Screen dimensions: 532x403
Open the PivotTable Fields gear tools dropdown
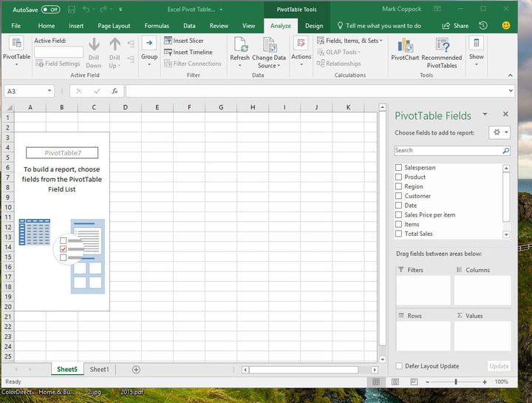tap(499, 132)
